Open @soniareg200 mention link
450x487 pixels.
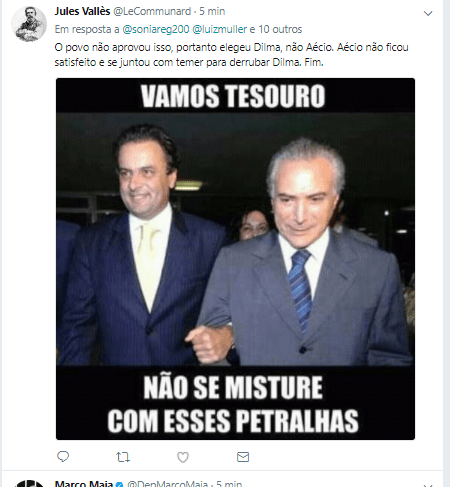coord(156,29)
